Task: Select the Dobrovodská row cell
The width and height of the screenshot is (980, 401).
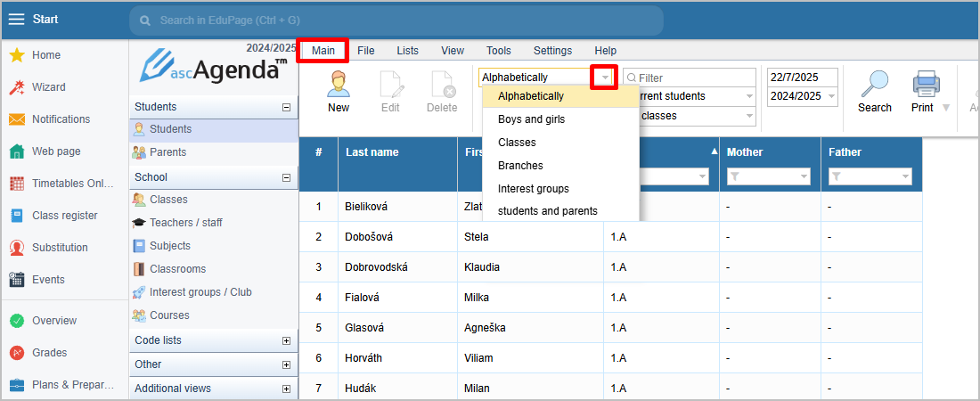Action: 397,267
